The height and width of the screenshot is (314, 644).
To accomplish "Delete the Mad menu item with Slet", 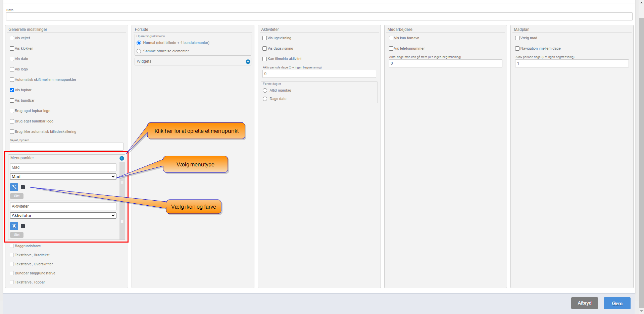I will [17, 196].
